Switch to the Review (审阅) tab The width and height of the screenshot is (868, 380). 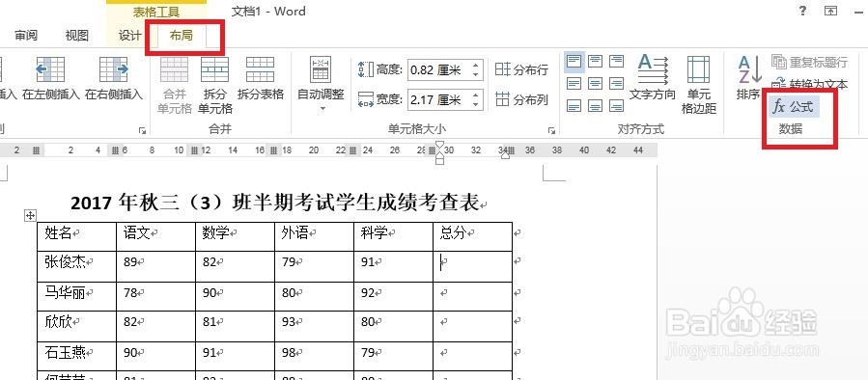[x=25, y=36]
